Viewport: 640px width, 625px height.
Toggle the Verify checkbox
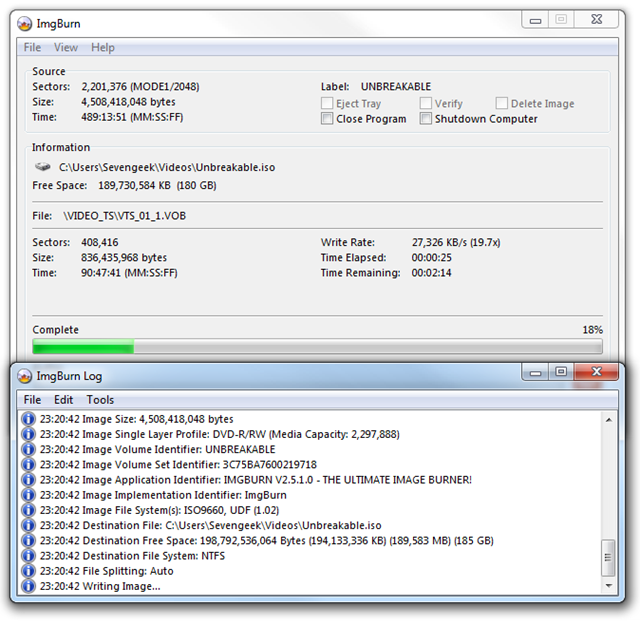[426, 103]
